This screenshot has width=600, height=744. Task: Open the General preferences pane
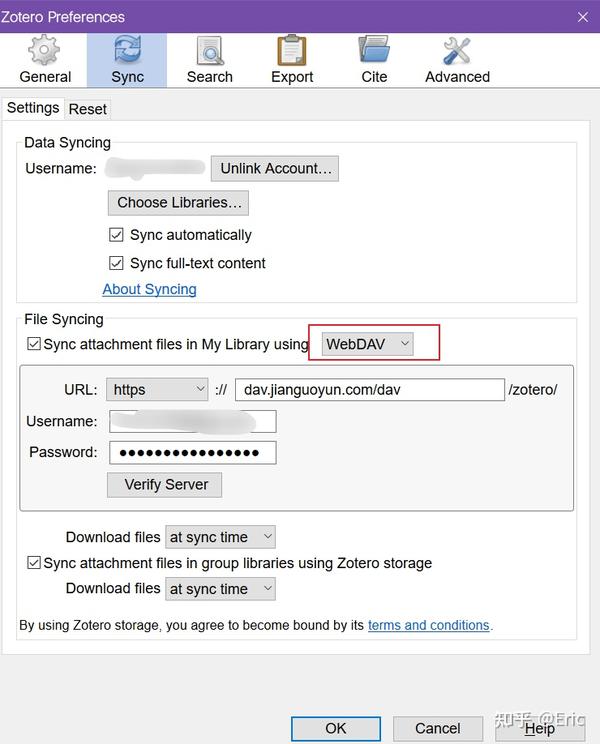45,60
